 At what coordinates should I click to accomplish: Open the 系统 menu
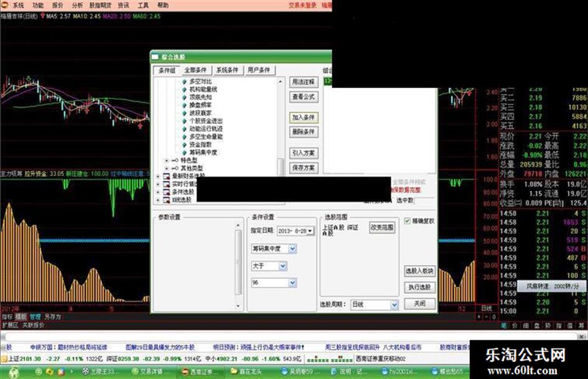18,5
